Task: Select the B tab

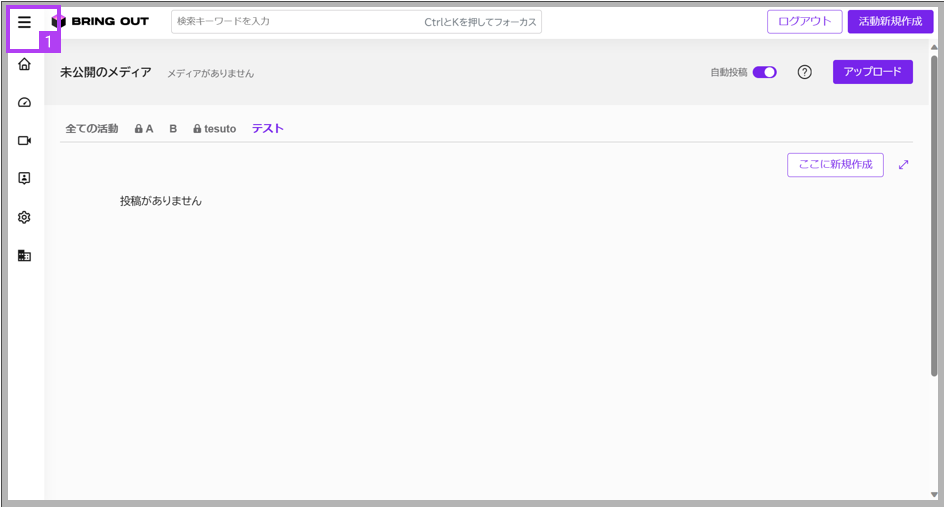Action: point(173,129)
